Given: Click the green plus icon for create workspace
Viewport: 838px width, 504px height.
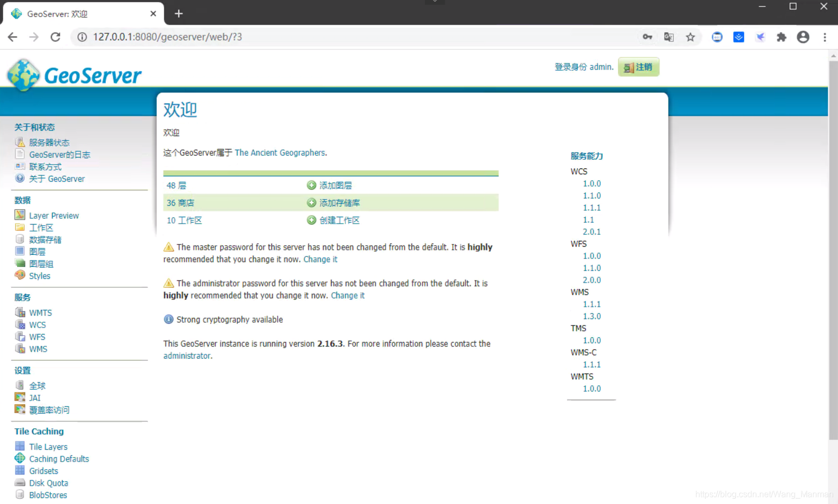Looking at the screenshot, I should point(311,220).
